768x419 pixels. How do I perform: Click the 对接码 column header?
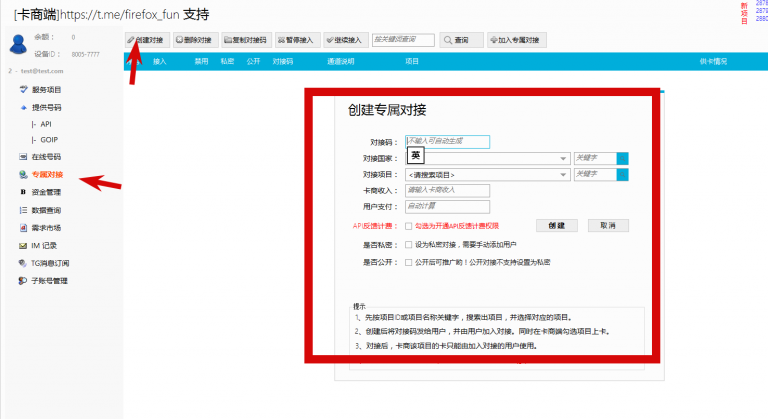283,61
